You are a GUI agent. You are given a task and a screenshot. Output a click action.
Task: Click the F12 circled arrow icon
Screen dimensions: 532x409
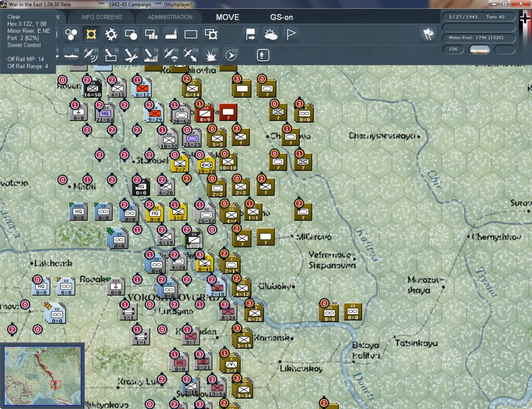pos(231,55)
